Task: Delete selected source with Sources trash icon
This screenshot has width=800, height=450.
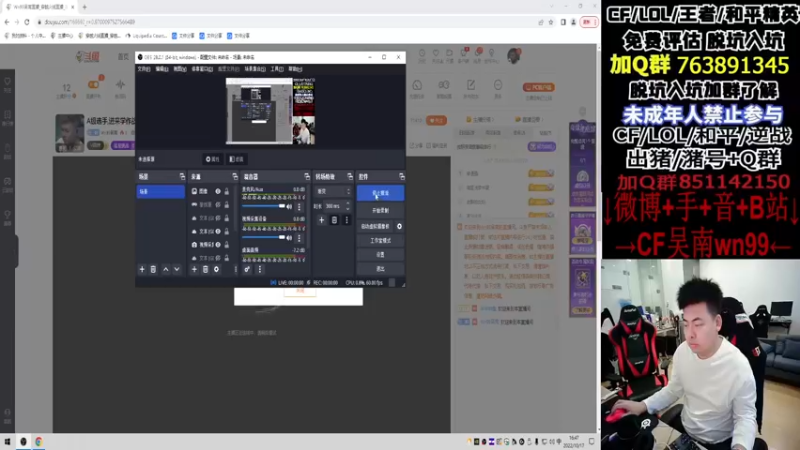Action: (x=205, y=269)
